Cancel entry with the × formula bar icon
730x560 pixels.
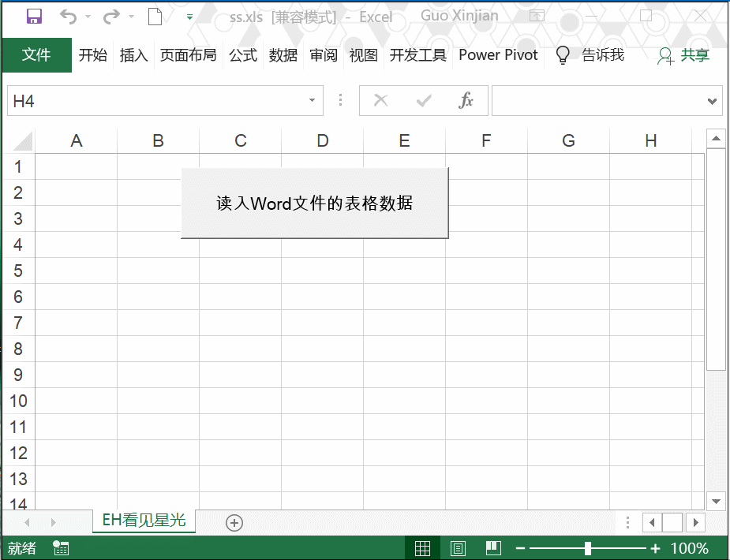pyautogui.click(x=381, y=100)
